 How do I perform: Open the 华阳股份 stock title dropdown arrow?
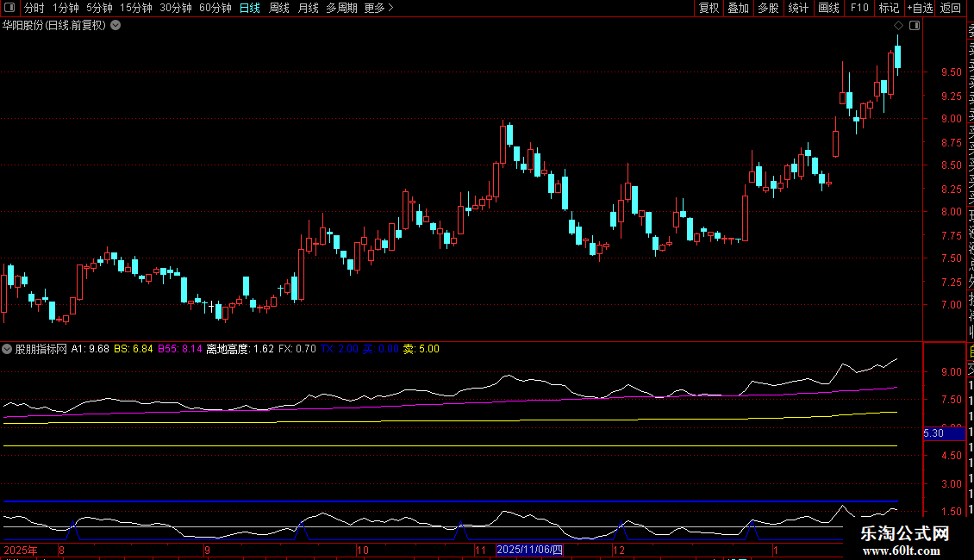click(x=116, y=25)
